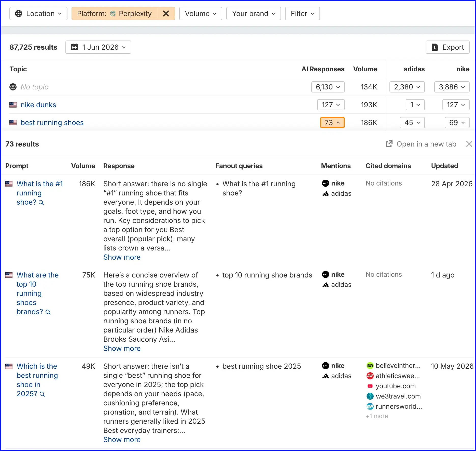Click magnifier icon beside top 10 brands prompt
Image resolution: width=476 pixels, height=451 pixels.
coord(48,312)
